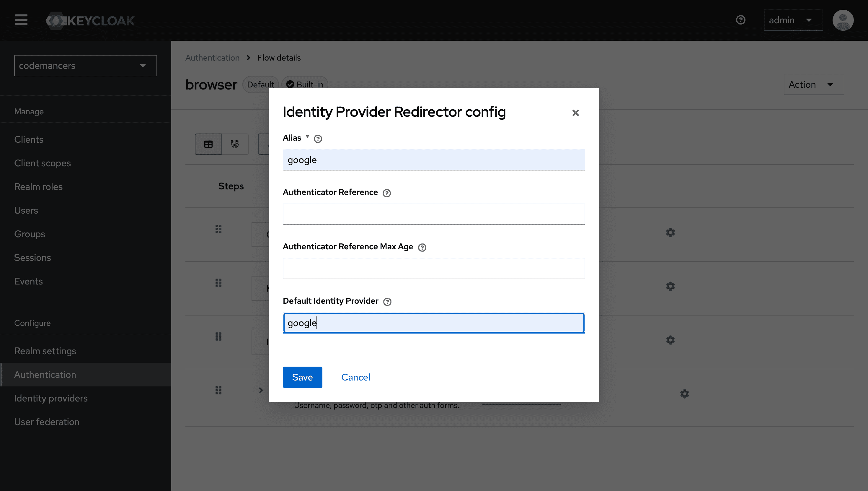
Task: Open the admin user dropdown
Action: (793, 20)
